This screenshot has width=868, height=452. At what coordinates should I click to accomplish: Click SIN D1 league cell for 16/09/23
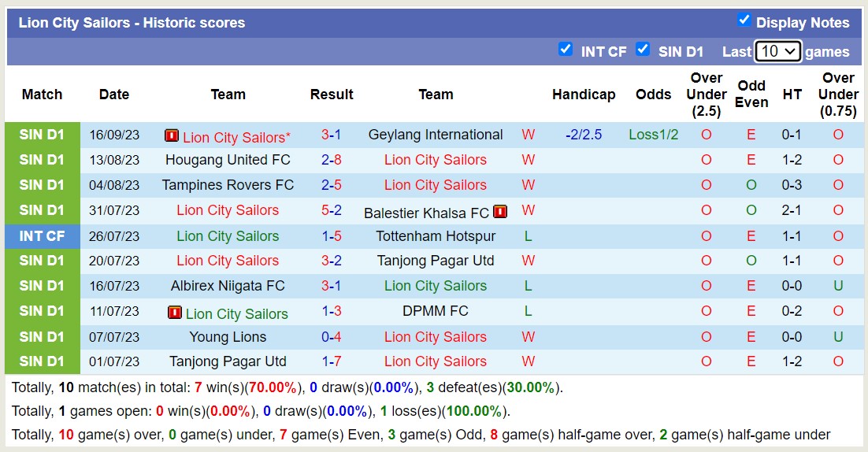tap(43, 135)
